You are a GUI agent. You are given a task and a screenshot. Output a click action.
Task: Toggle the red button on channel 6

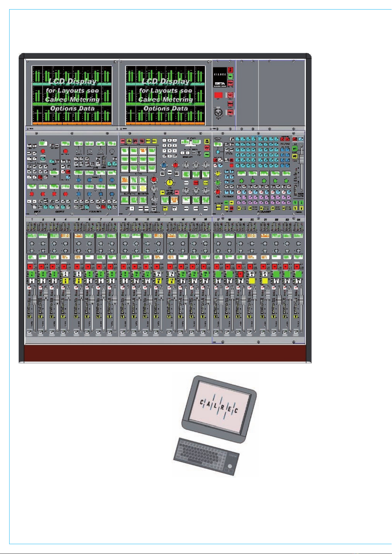(88, 266)
